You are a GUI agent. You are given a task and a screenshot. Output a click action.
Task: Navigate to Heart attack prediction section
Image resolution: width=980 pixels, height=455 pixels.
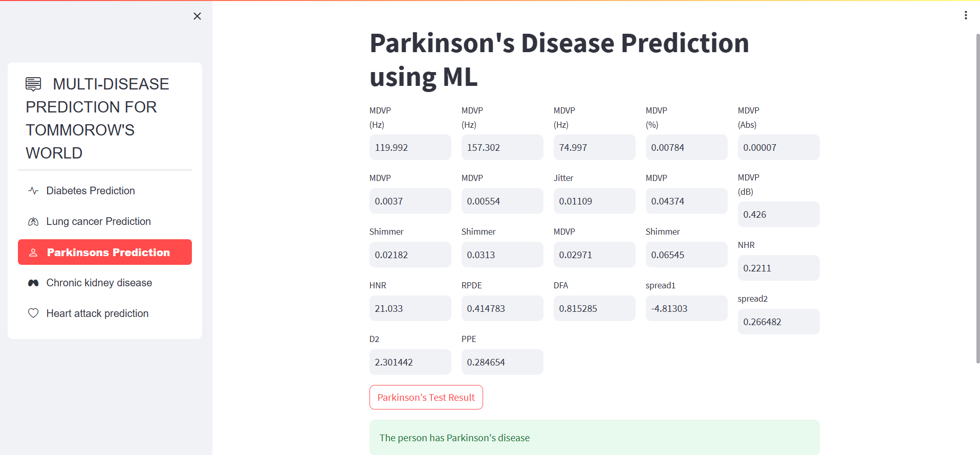point(97,313)
